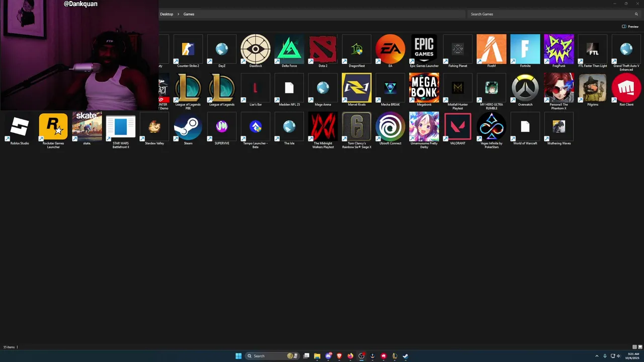Select the Delta Force shortcut
Image resolution: width=644 pixels, height=362 pixels.
pyautogui.click(x=289, y=51)
